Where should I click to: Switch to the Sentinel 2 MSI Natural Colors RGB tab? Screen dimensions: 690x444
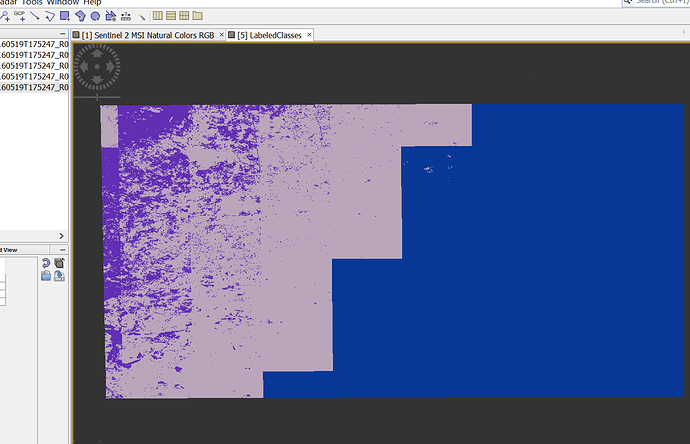(x=148, y=35)
